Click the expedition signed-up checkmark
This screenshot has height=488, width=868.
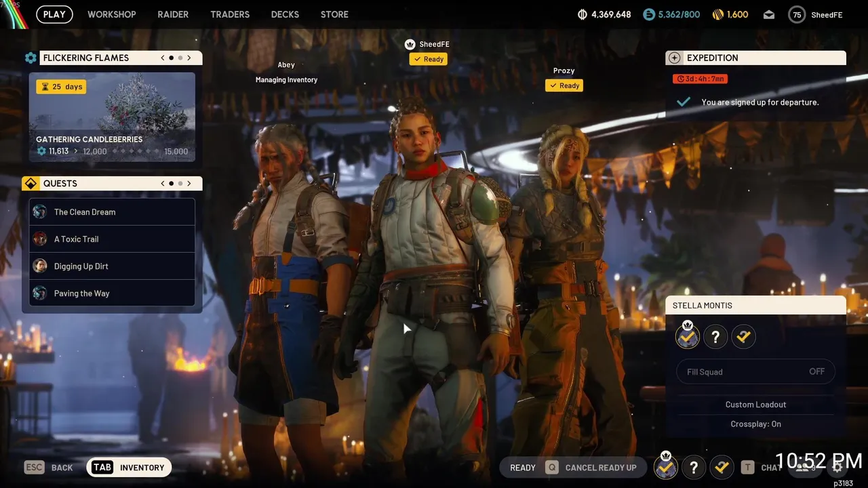coord(684,102)
